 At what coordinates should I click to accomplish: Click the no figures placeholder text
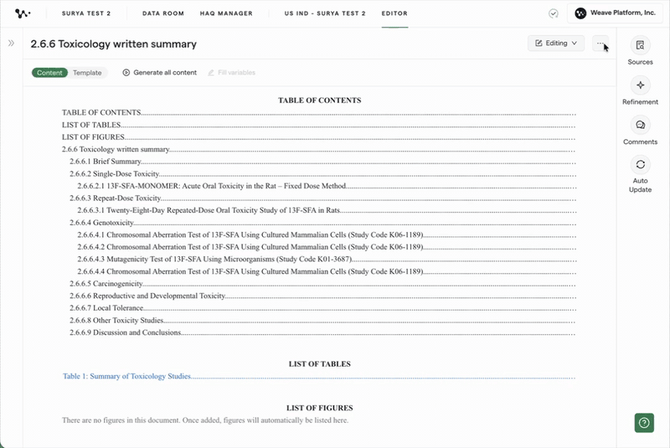[x=205, y=421]
